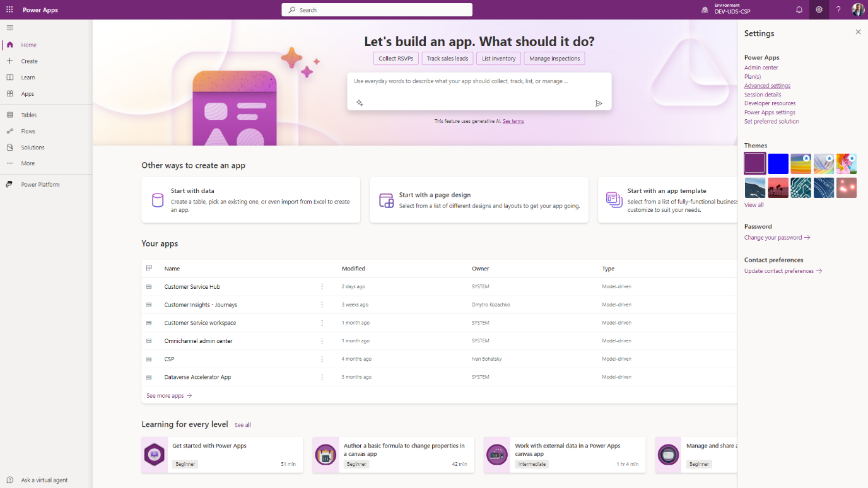Click the Power Apps search box

click(x=377, y=10)
